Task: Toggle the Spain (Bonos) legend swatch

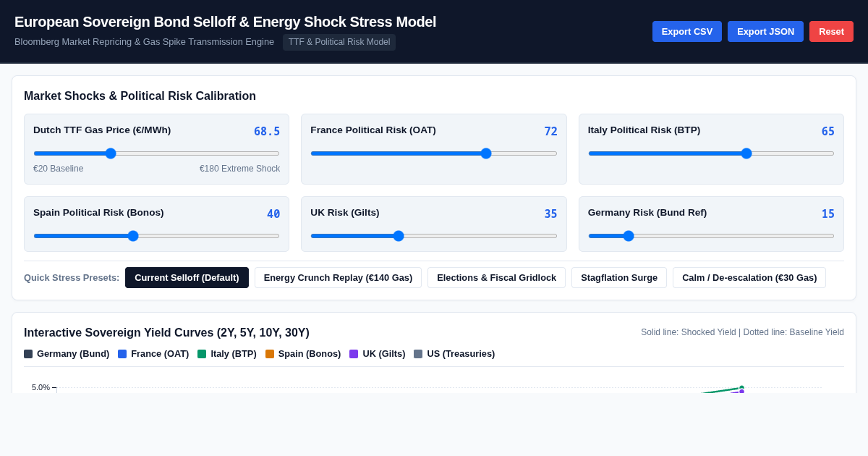Action: [x=270, y=354]
